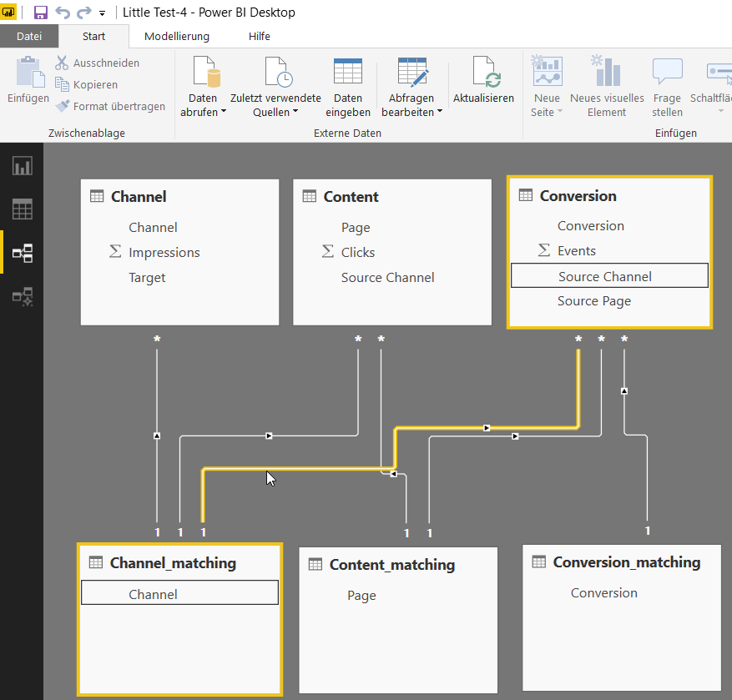Viewport: 732px width, 700px height.
Task: Select Conversion field in Conversion_matching table
Action: pos(603,592)
